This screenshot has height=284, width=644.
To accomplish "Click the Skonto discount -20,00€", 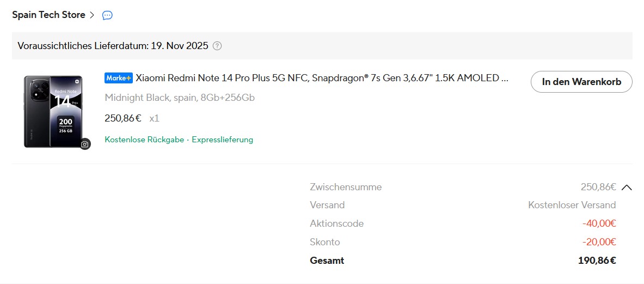I will [x=599, y=242].
